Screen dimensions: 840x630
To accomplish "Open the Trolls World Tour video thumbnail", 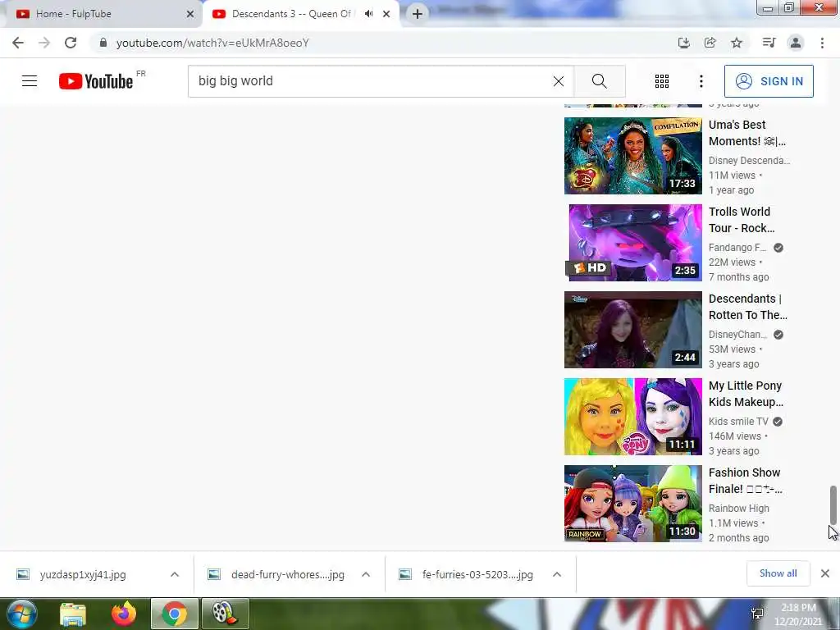I will coord(632,243).
